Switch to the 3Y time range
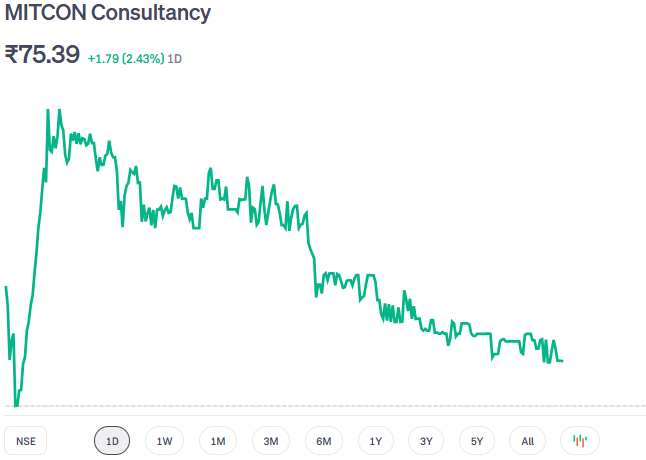Viewport: 646px width, 460px height. (426, 440)
